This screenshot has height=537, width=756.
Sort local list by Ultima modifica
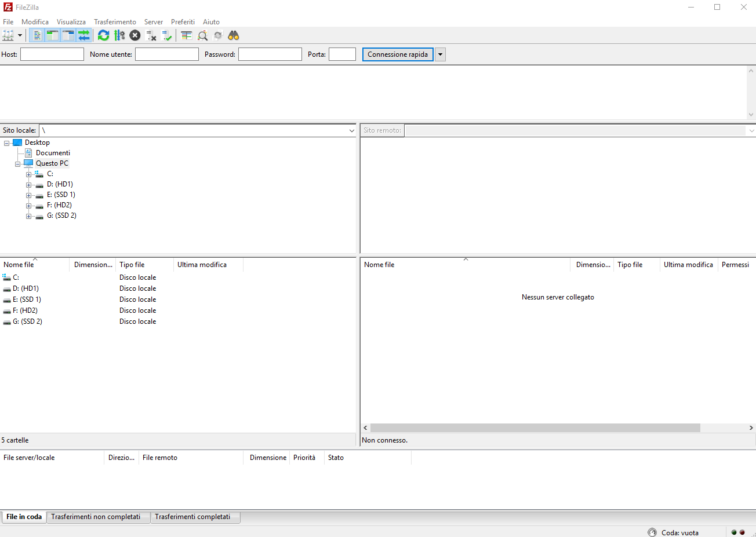tap(209, 265)
